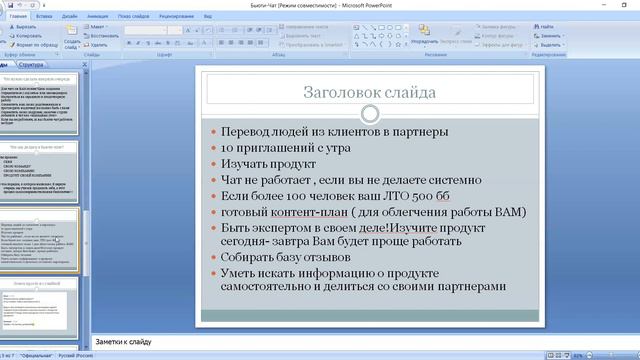Expand the shapes gallery list

pos(406,44)
